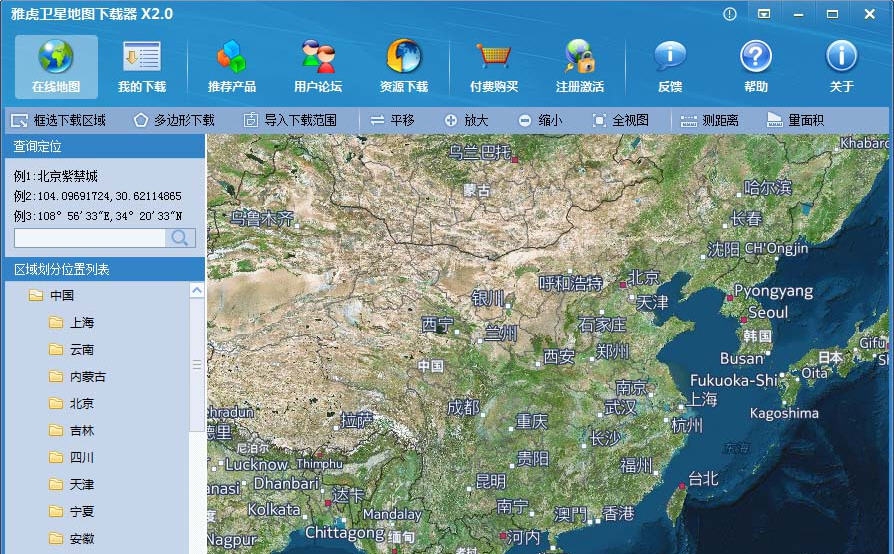Screen dimensions: 894x554
Task: Select 多边形下载 polygon download tool
Action: (x=174, y=120)
